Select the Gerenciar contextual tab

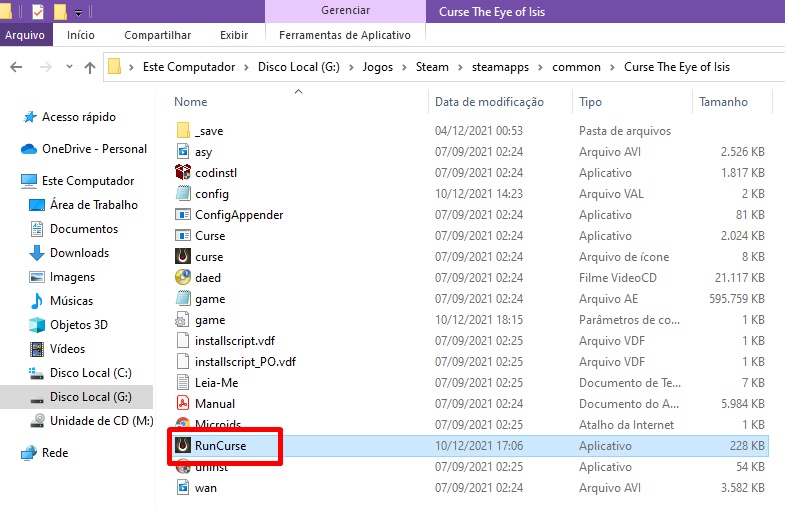[345, 11]
